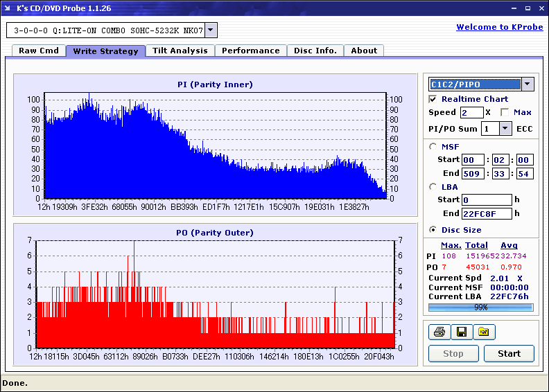
Task: Open the C1C2/PIPO test type dropdown
Action: point(528,84)
